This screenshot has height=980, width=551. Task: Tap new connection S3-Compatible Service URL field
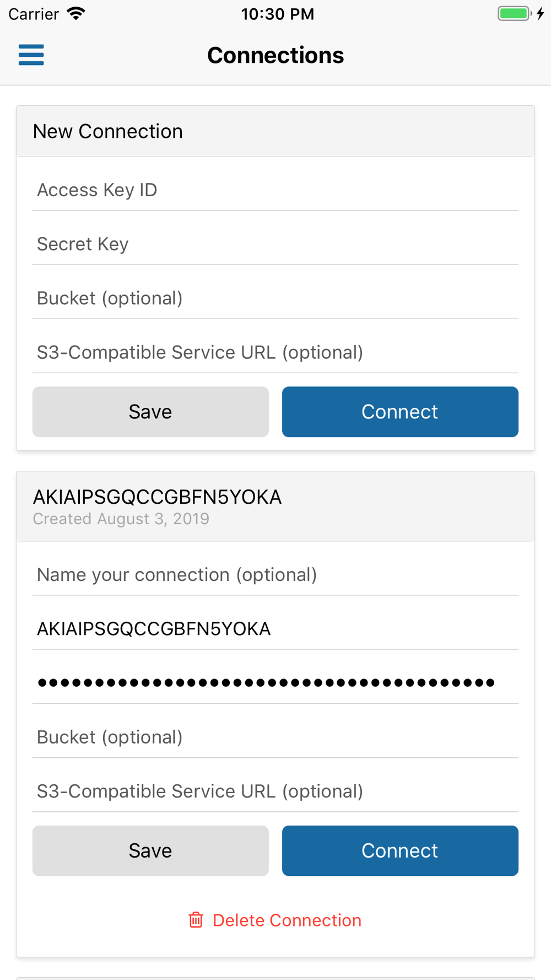pyautogui.click(x=275, y=352)
